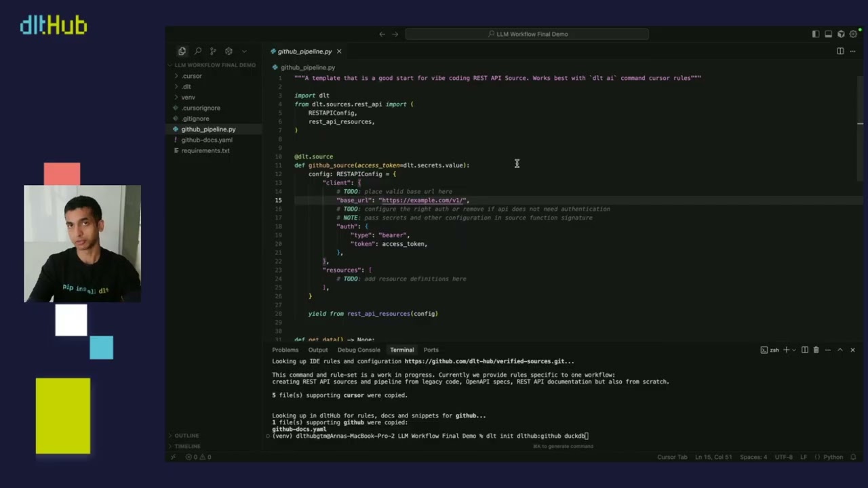Close the terminal panel
The height and width of the screenshot is (488, 868).
tap(852, 350)
